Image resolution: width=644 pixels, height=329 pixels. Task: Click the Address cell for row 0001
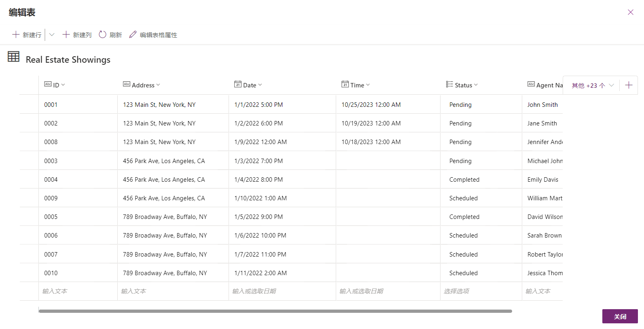[173, 104]
